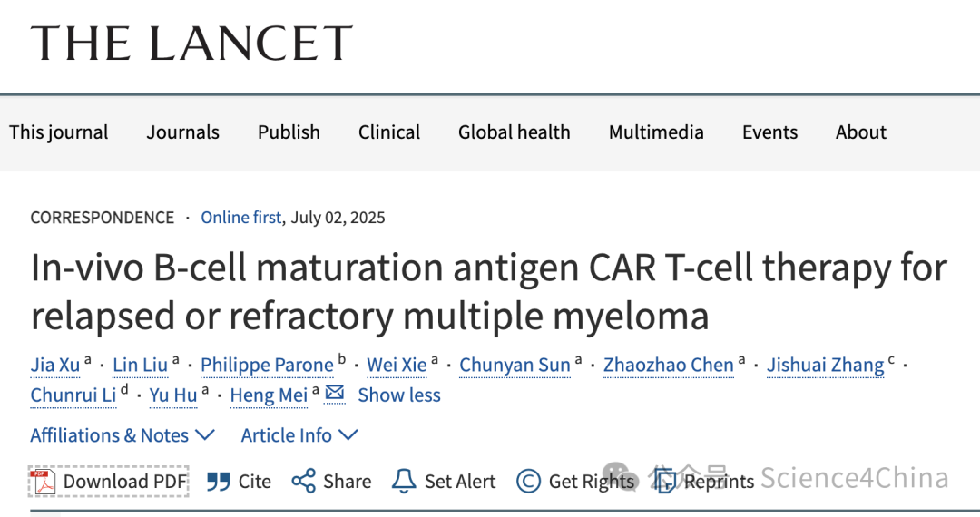Image resolution: width=980 pixels, height=517 pixels.
Task: Click the Reprints document icon
Action: pyautogui.click(x=664, y=482)
